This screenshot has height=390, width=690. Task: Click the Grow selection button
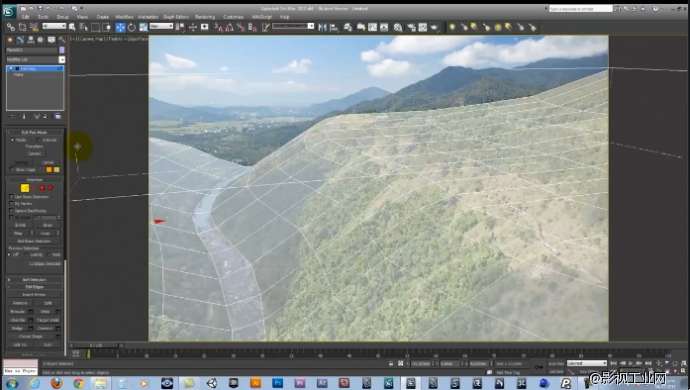(x=48, y=225)
